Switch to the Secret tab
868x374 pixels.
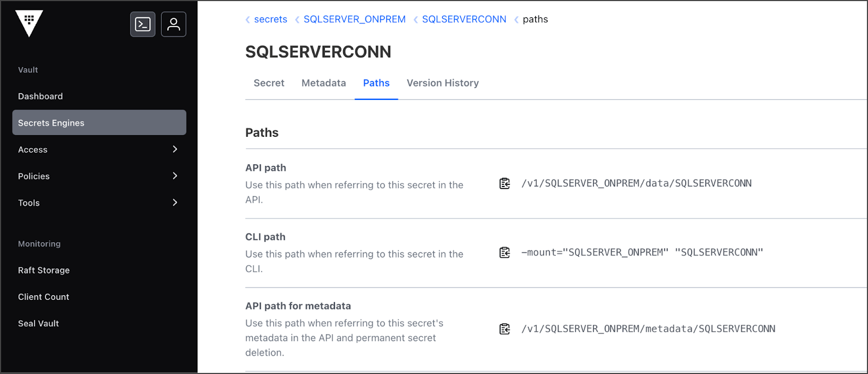tap(269, 83)
